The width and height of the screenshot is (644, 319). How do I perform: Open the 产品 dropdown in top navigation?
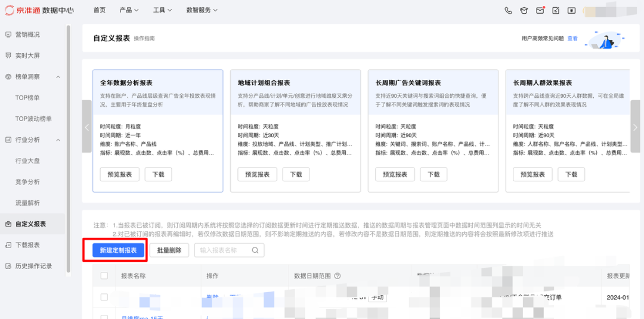click(129, 10)
